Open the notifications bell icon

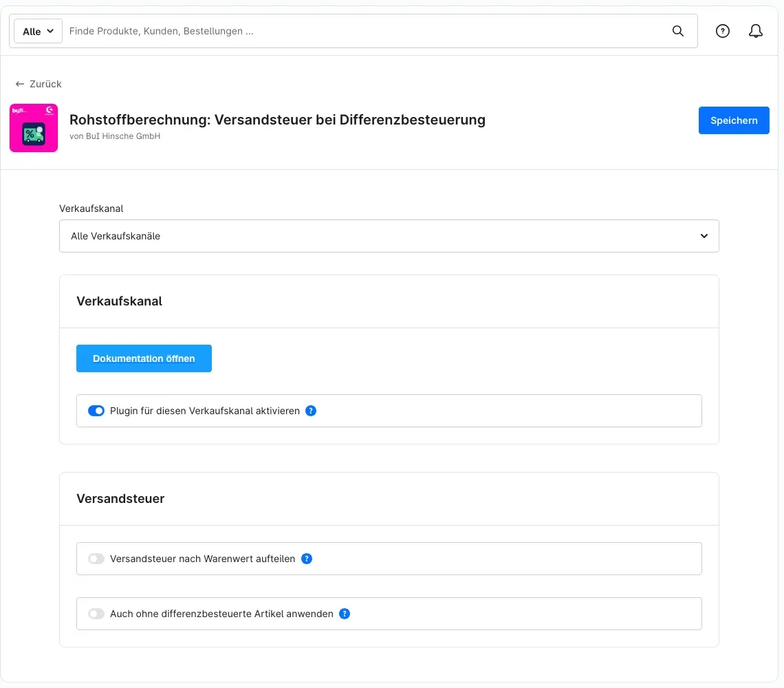click(x=755, y=31)
